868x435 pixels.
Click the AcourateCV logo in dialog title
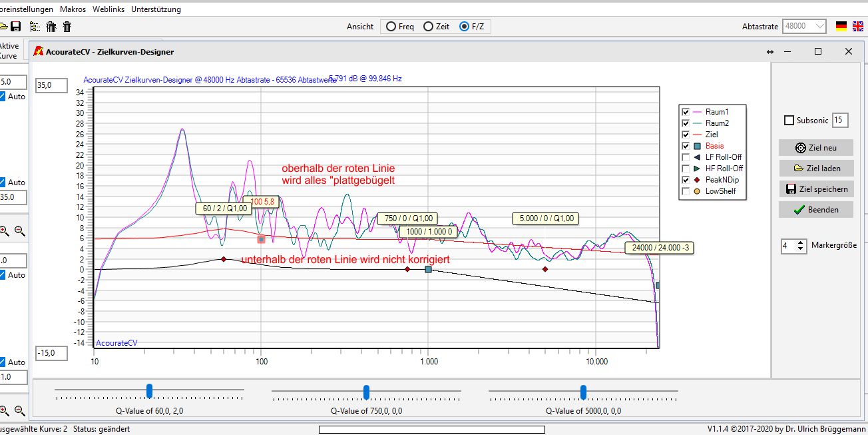pyautogui.click(x=39, y=51)
